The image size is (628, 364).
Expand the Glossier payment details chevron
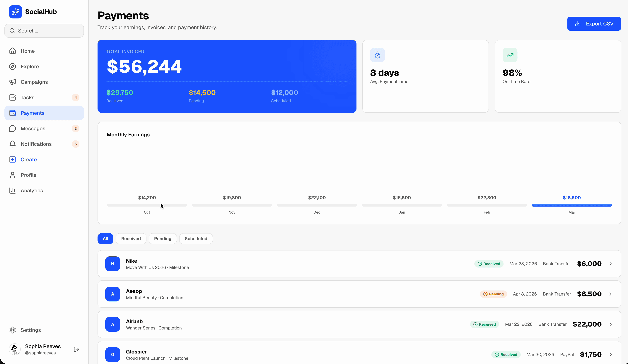[611, 354]
